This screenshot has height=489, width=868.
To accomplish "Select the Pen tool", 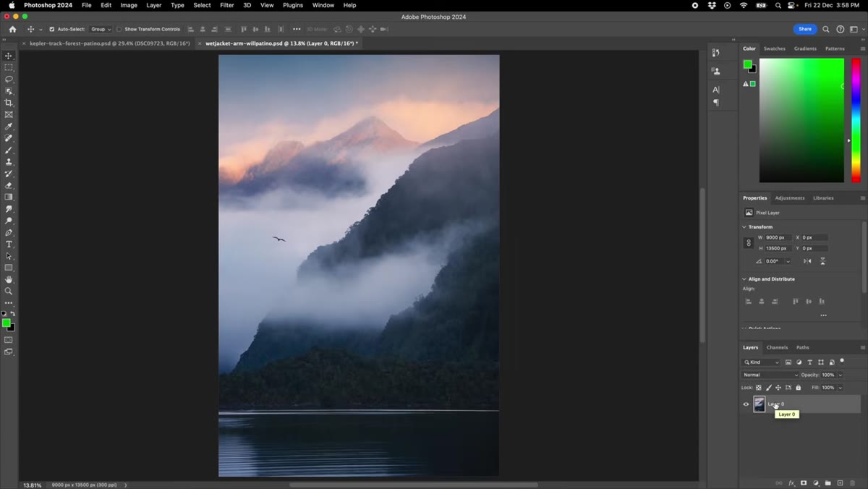I will click(x=9, y=232).
